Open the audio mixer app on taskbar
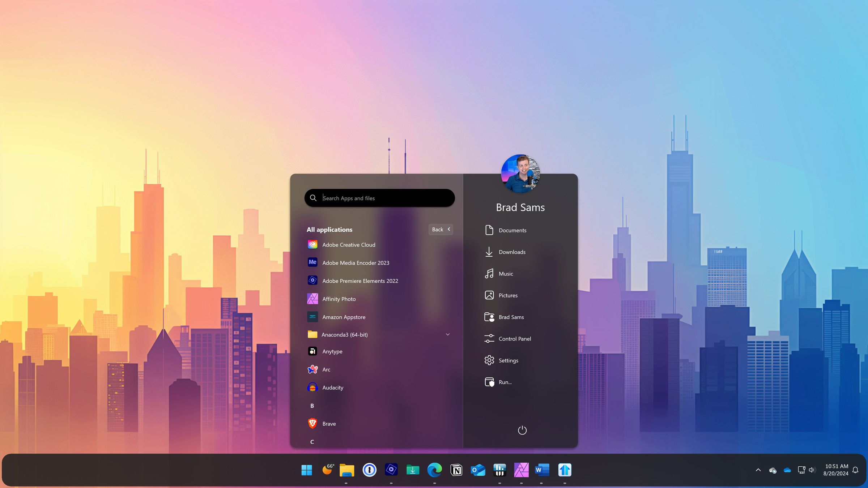Screen dimensions: 868x488 click(499, 470)
